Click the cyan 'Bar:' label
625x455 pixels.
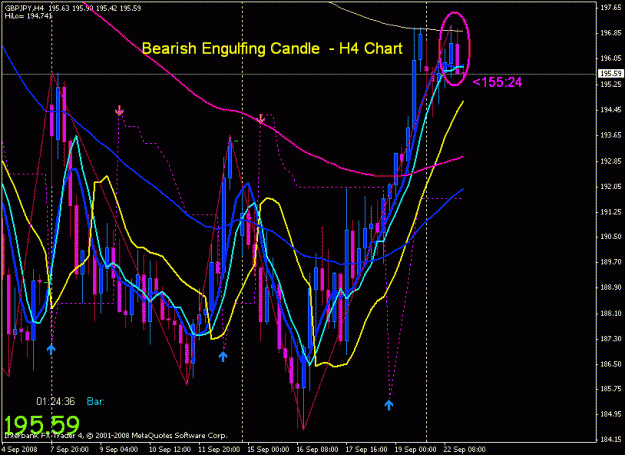click(x=96, y=401)
